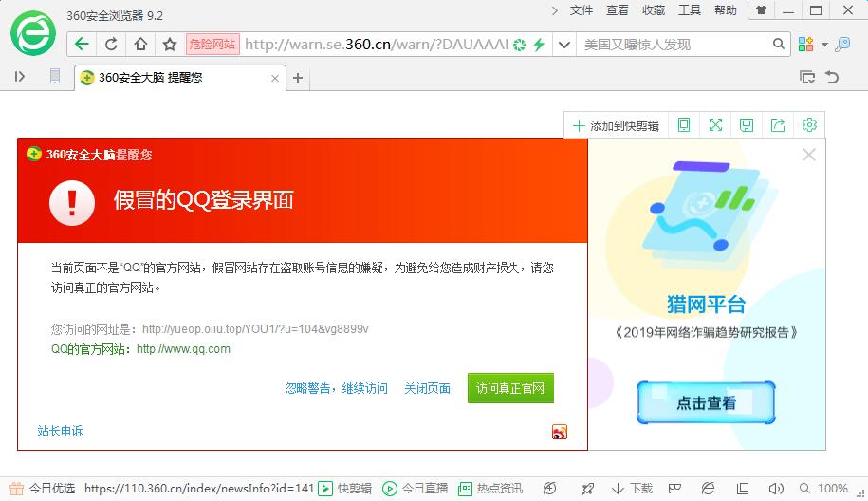Click the browser engine 'e' icon in status bar
Viewport: 868px width, 501px height.
click(x=708, y=489)
